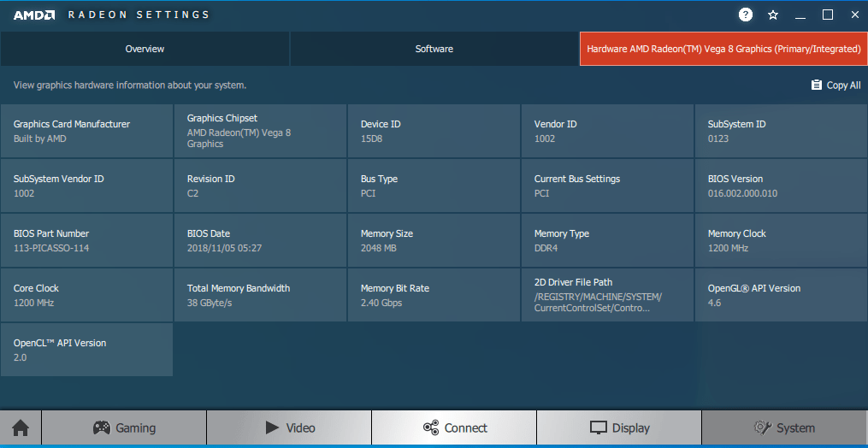Open the Video section
Image resolution: width=868 pixels, height=448 pixels.
coord(289,427)
